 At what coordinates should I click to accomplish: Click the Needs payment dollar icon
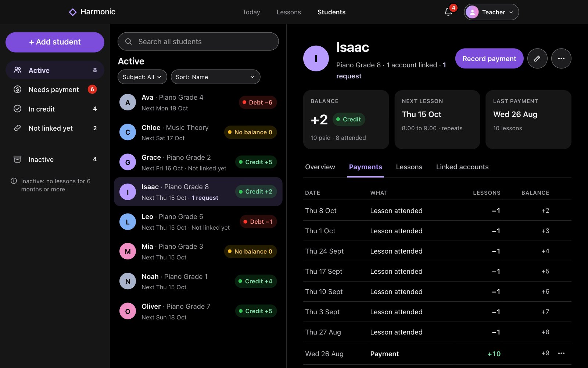(17, 89)
